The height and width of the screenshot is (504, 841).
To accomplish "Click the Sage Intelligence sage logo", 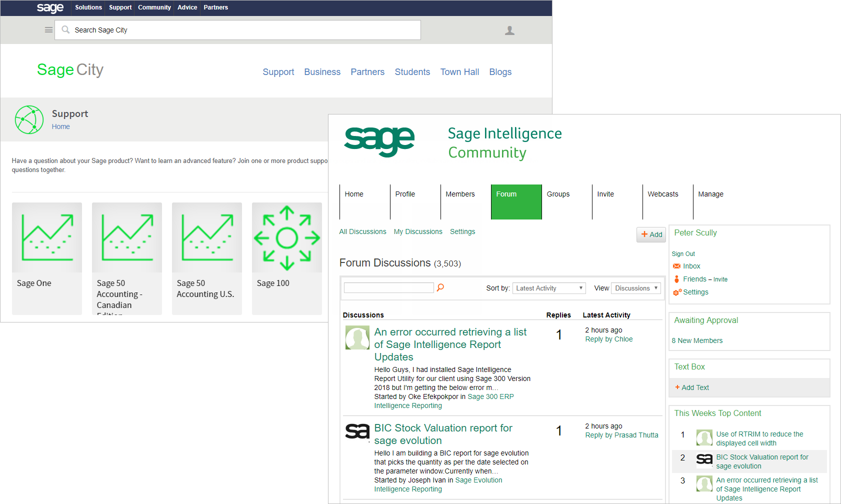I will [x=379, y=141].
